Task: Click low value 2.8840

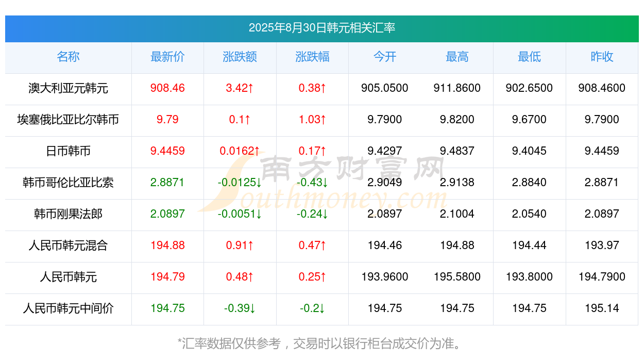Action: (x=530, y=183)
